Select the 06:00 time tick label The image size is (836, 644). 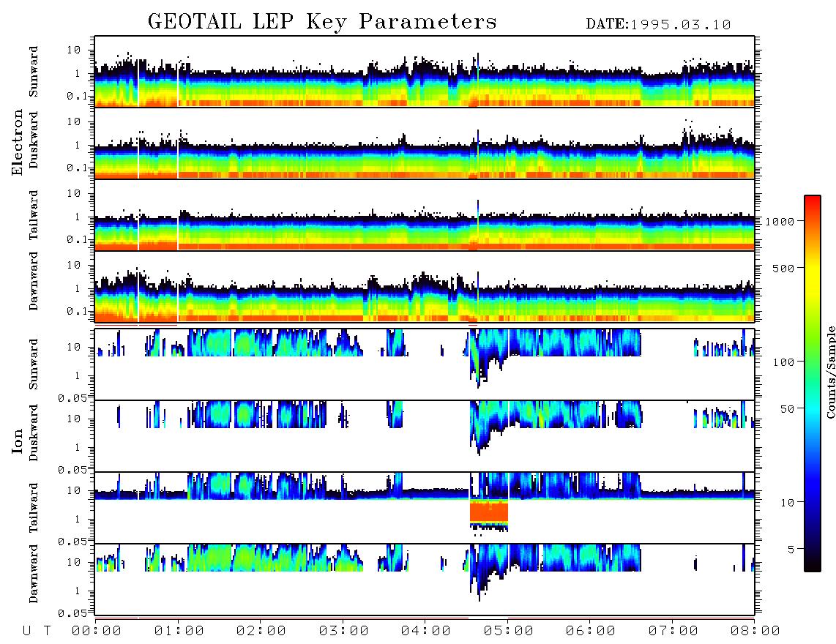591,632
